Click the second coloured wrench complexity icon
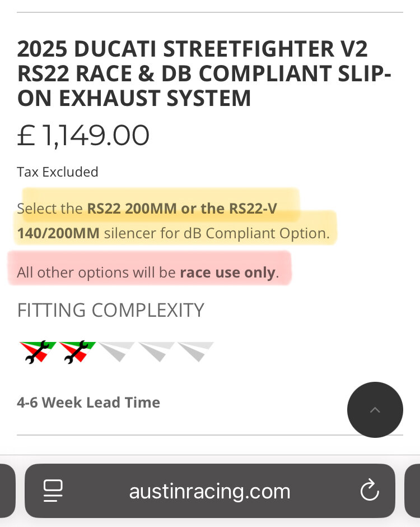420x527 pixels. tap(77, 353)
